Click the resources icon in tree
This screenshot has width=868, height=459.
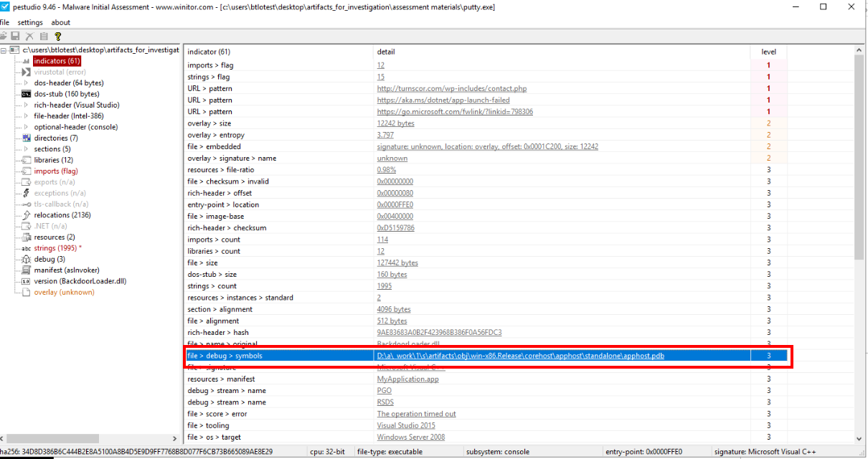tap(27, 237)
